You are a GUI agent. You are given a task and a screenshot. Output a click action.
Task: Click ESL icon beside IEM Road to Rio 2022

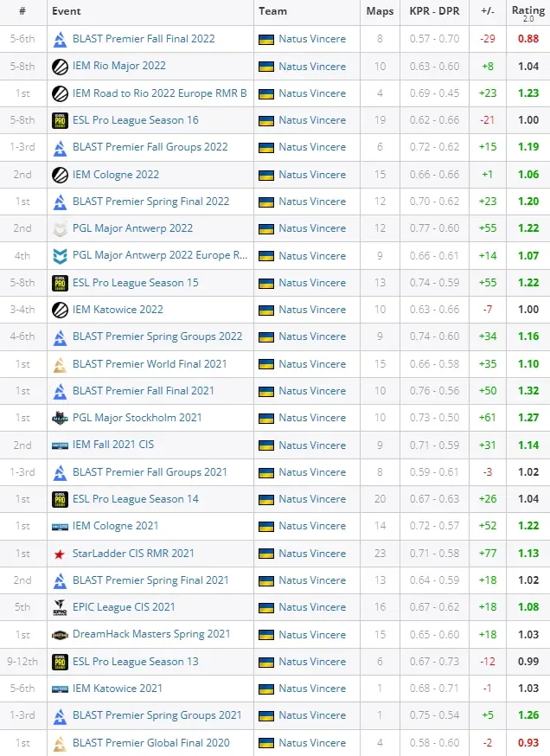[60, 93]
